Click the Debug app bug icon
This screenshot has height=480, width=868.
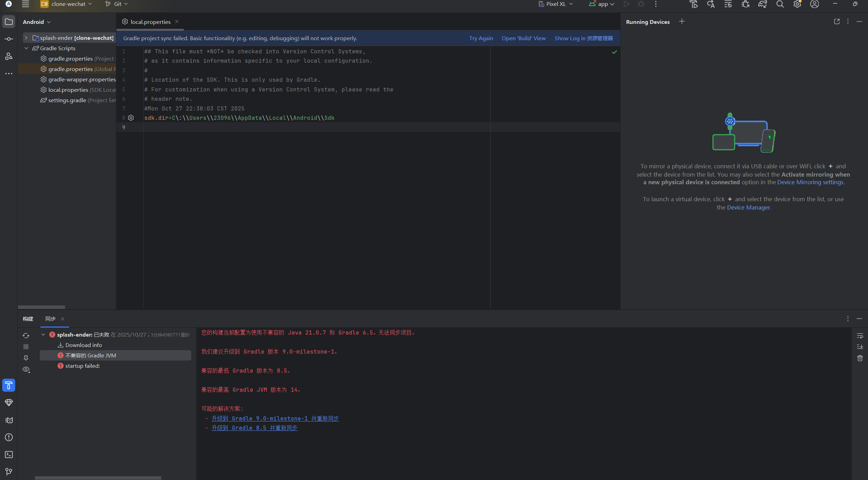tap(641, 4)
